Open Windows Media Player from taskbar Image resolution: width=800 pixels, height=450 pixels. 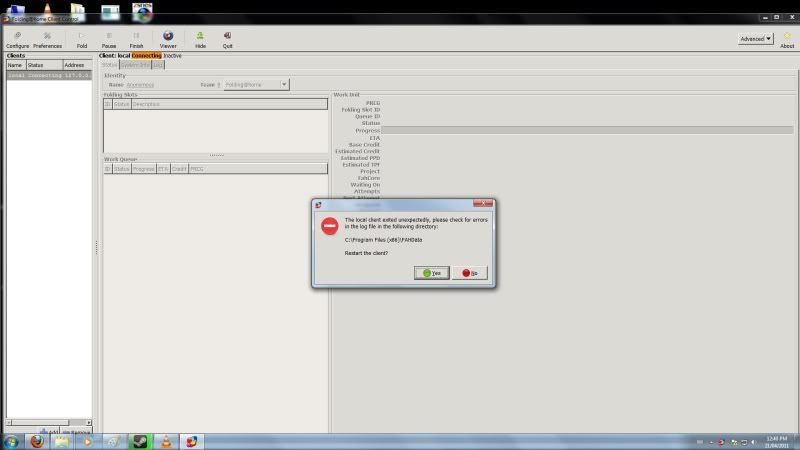88,441
